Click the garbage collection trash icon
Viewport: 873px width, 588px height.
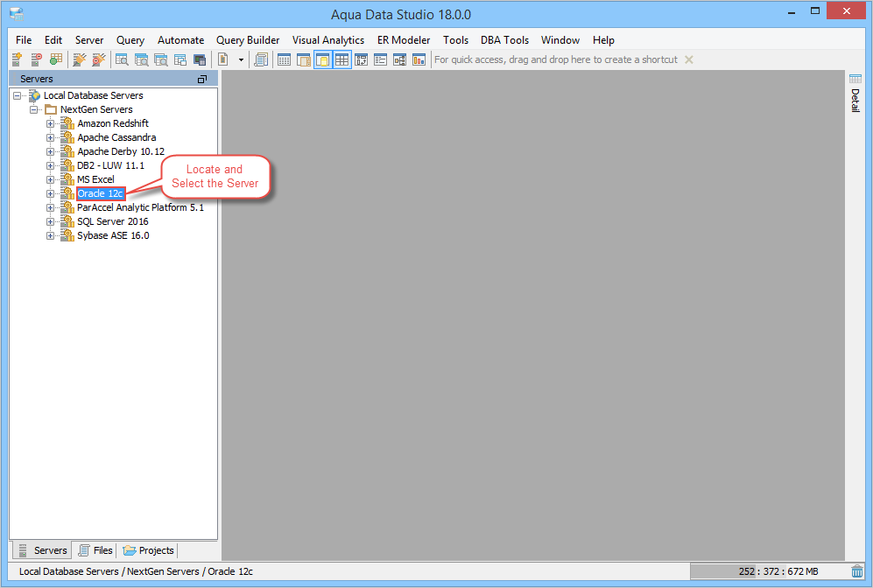(x=857, y=571)
